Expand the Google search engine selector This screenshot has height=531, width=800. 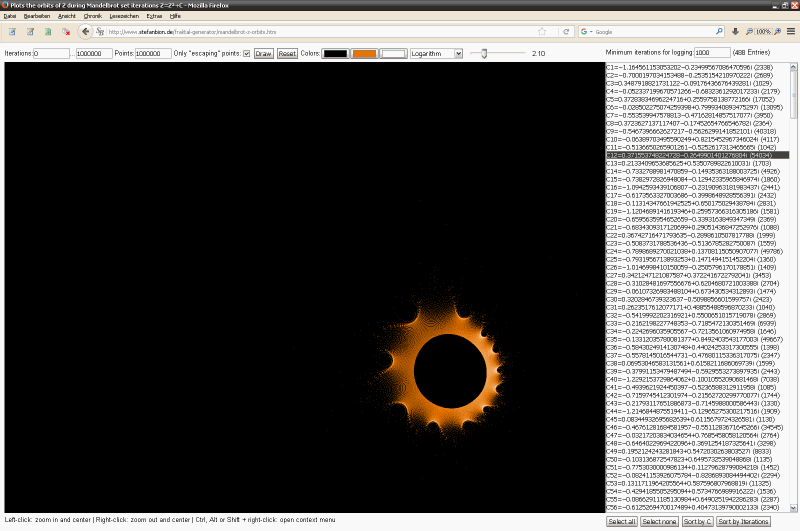click(586, 32)
